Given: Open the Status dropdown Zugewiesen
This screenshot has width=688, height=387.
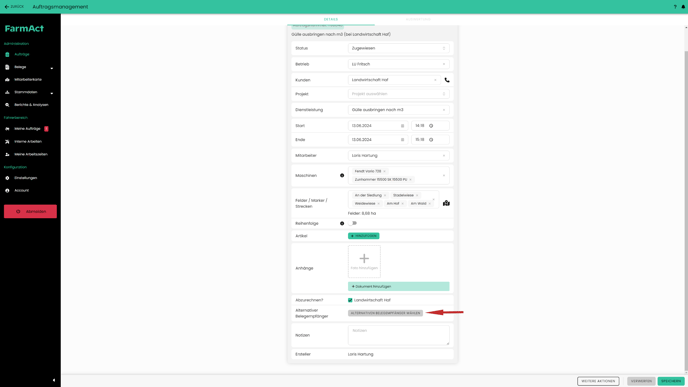Looking at the screenshot, I should 398,48.
